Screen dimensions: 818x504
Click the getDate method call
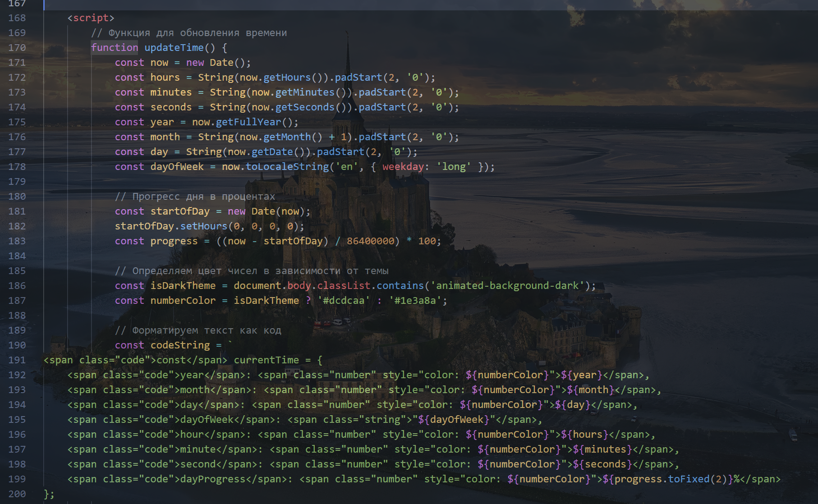[272, 152]
